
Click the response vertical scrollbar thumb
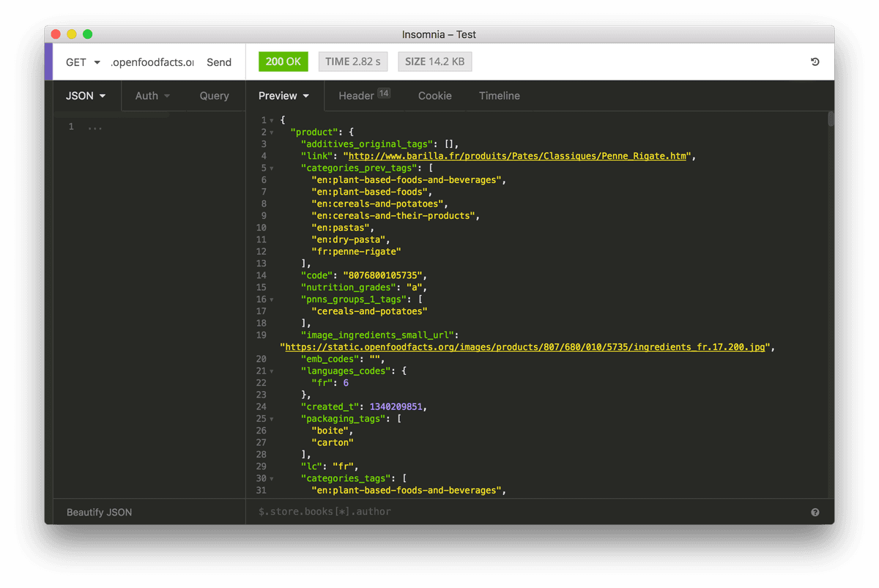(831, 119)
